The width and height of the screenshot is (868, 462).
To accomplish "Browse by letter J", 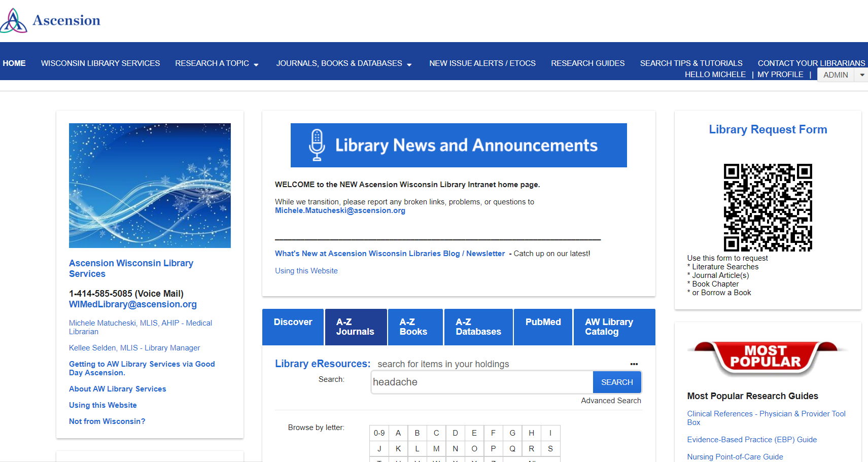I will coord(379,449).
